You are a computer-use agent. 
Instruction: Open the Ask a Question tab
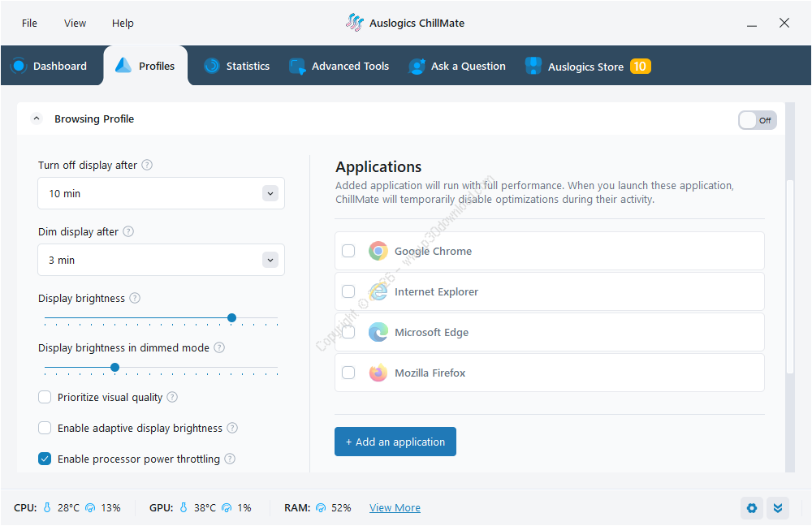pos(456,66)
